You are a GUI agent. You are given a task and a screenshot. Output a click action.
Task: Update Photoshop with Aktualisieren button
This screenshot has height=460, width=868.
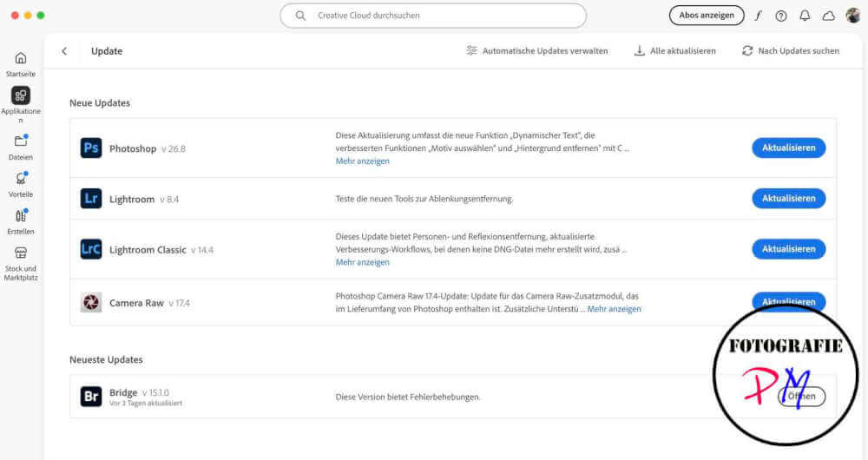[x=788, y=148]
